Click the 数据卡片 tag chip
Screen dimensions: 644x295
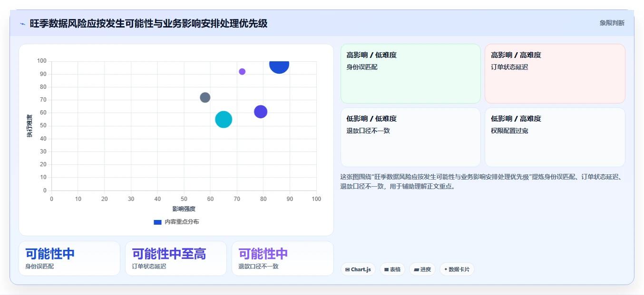[x=457, y=269]
